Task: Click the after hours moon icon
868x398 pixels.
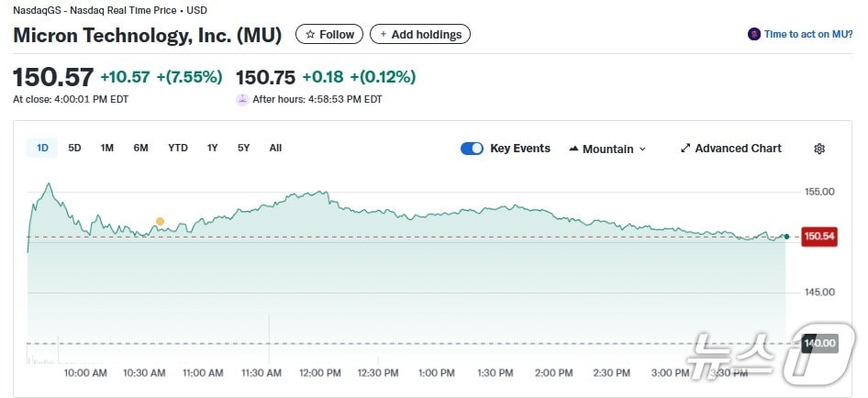Action: pyautogui.click(x=242, y=99)
